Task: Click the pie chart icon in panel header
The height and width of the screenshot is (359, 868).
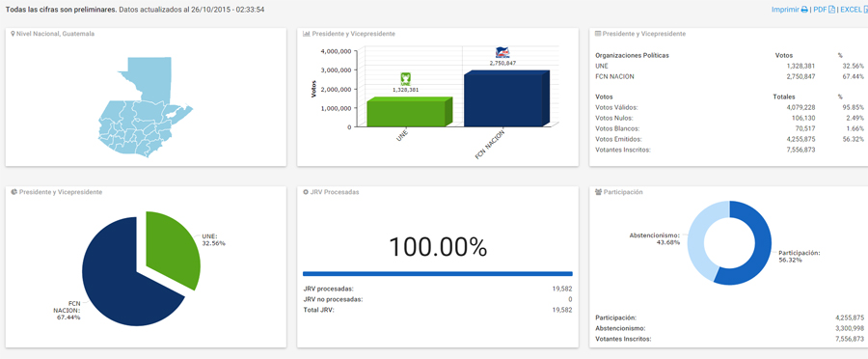Action: point(14,192)
